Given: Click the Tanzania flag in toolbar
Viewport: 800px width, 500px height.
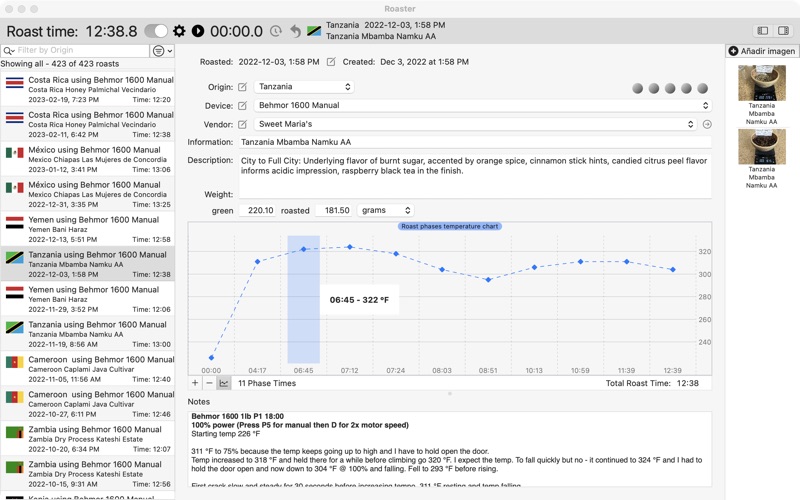Looking at the screenshot, I should (x=314, y=31).
